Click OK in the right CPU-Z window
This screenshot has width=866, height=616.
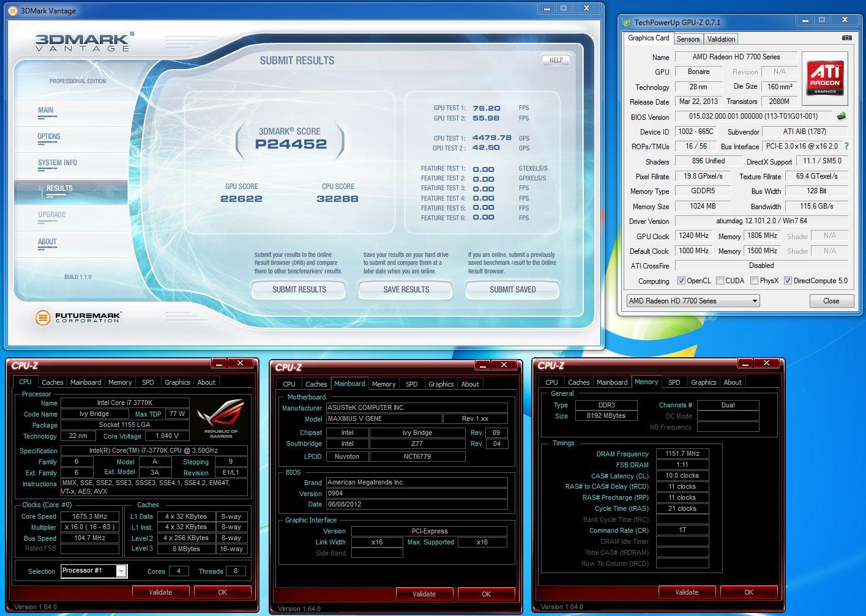(x=748, y=592)
